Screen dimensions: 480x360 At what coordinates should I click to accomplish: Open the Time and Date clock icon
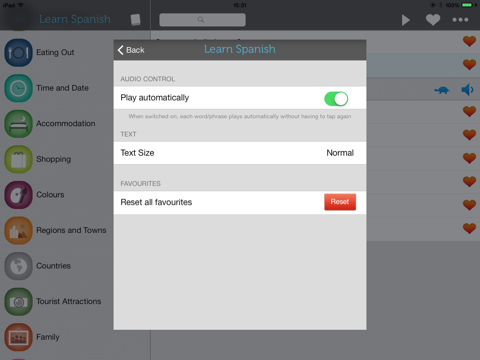18,88
